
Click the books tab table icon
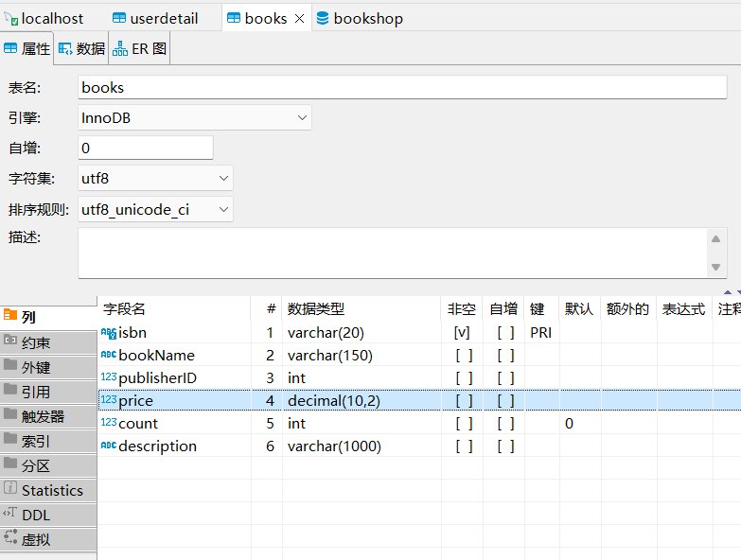(x=234, y=18)
